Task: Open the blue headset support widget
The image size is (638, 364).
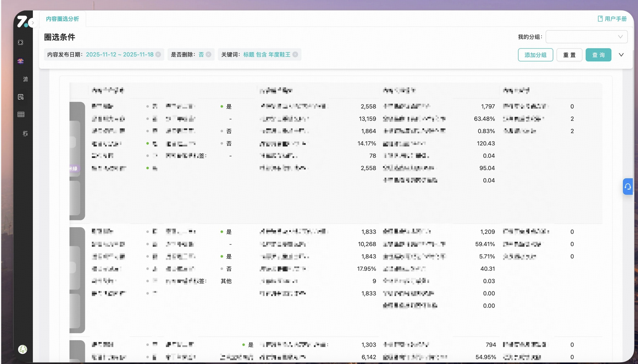Action: (628, 187)
